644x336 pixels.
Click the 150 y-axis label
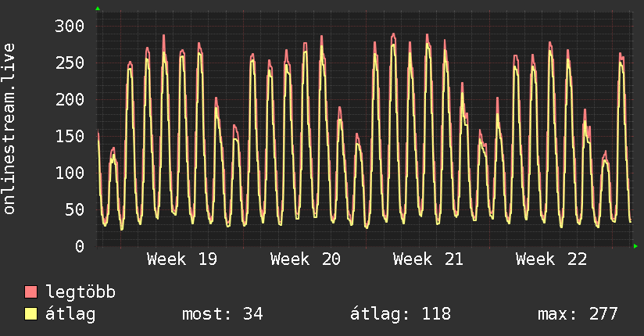pyautogui.click(x=70, y=136)
